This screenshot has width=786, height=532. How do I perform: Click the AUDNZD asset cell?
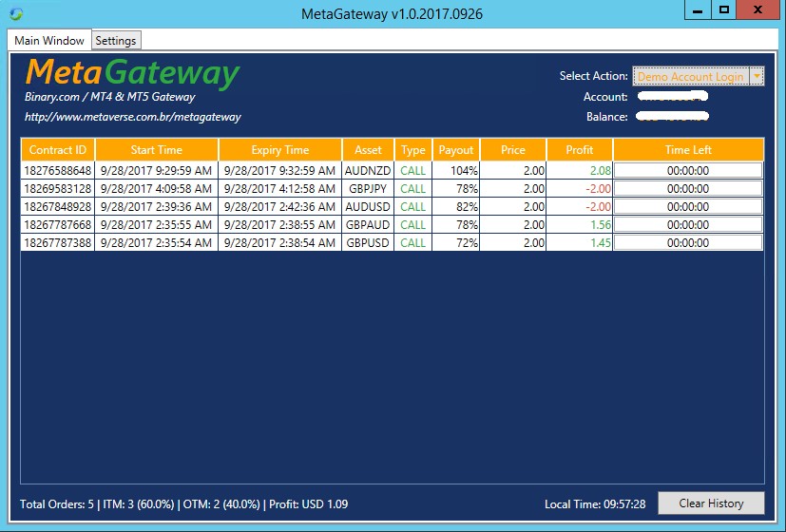tap(368, 171)
